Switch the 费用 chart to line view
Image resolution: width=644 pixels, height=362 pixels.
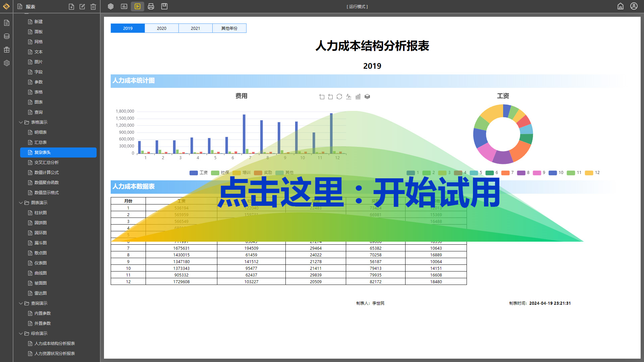coord(349,97)
